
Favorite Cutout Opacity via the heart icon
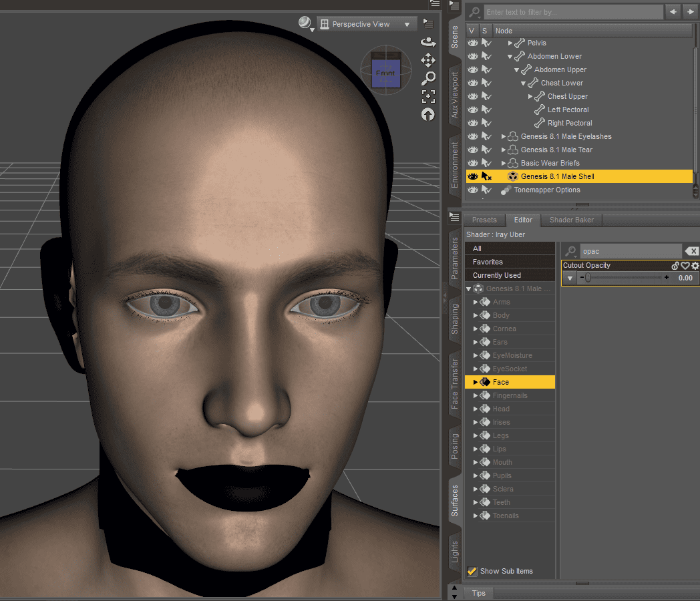(686, 265)
